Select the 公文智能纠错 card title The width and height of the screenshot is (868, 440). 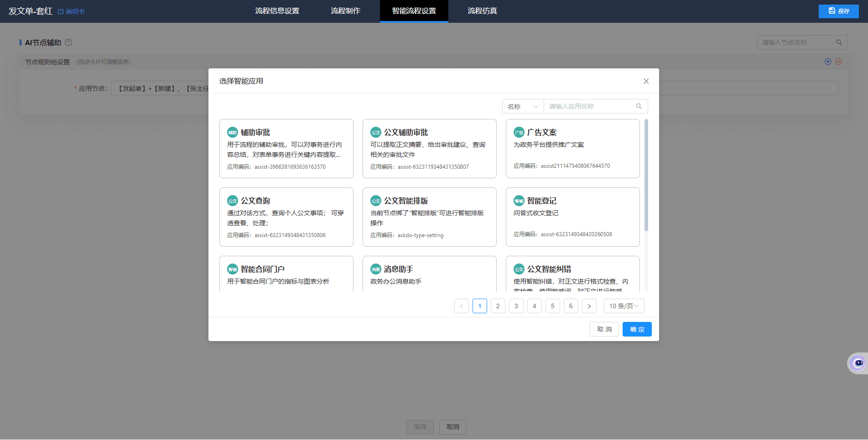click(x=549, y=269)
